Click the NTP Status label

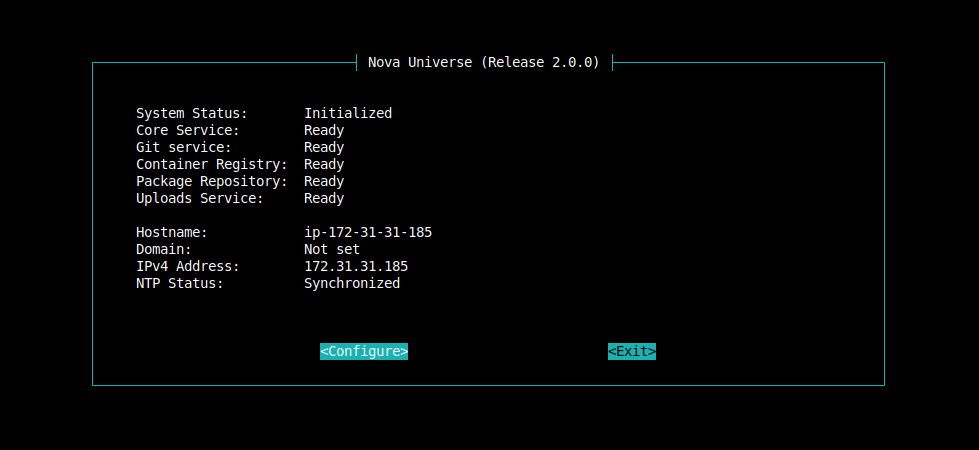coord(180,283)
